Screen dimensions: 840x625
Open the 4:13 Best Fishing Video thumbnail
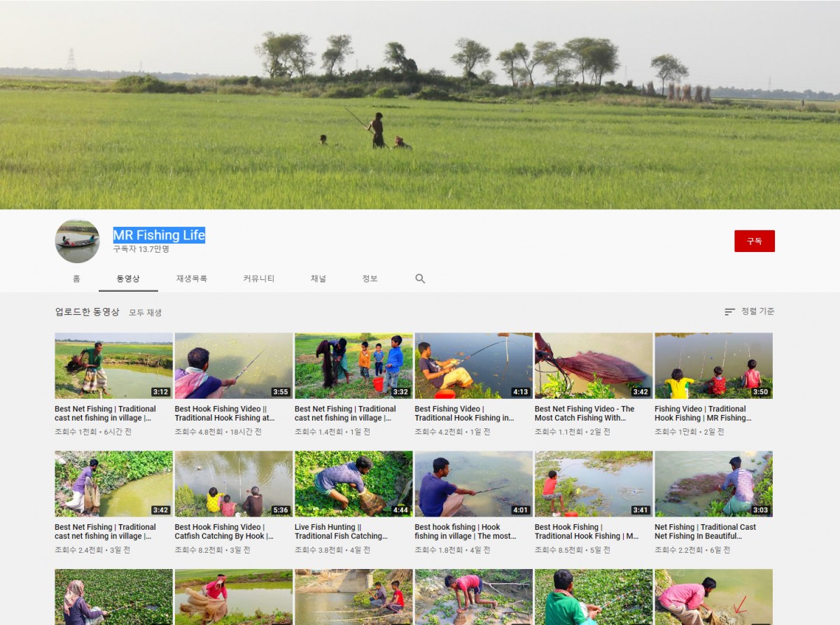click(x=473, y=365)
